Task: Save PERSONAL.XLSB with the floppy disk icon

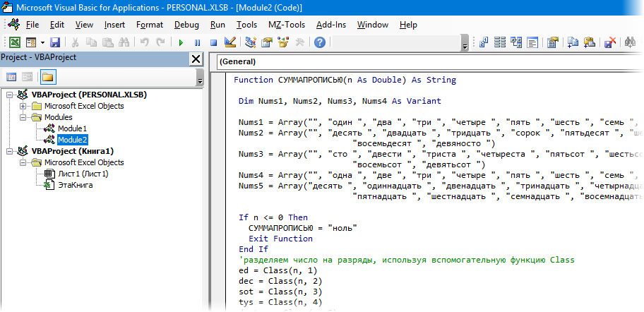Action: [55, 42]
